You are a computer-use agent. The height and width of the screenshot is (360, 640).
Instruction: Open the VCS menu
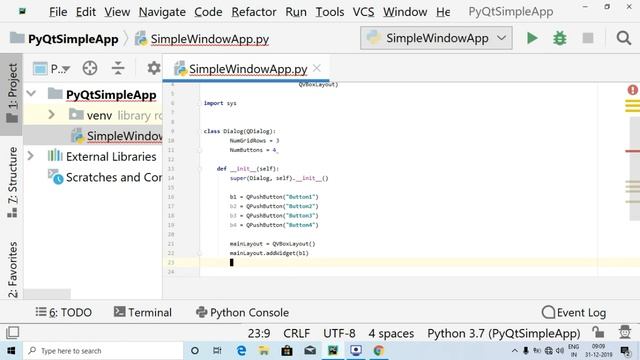click(363, 12)
